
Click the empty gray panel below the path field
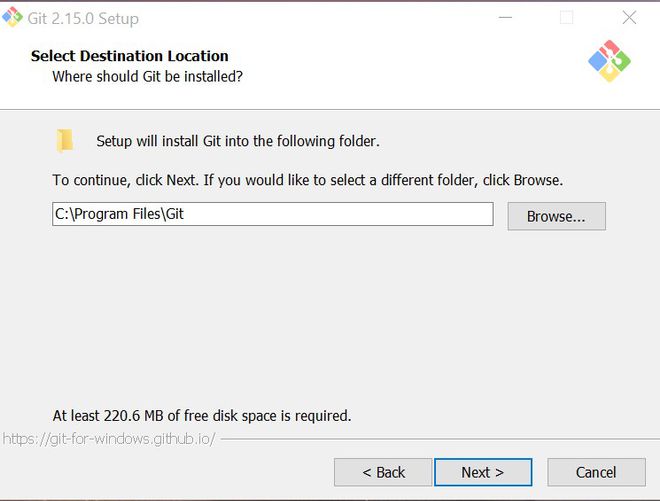pos(330,320)
